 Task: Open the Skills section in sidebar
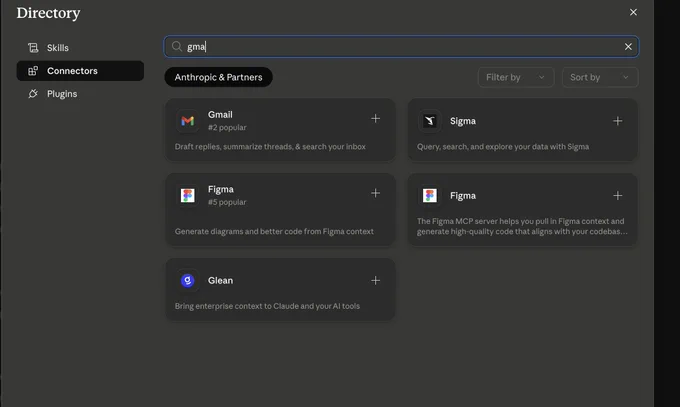(80, 48)
